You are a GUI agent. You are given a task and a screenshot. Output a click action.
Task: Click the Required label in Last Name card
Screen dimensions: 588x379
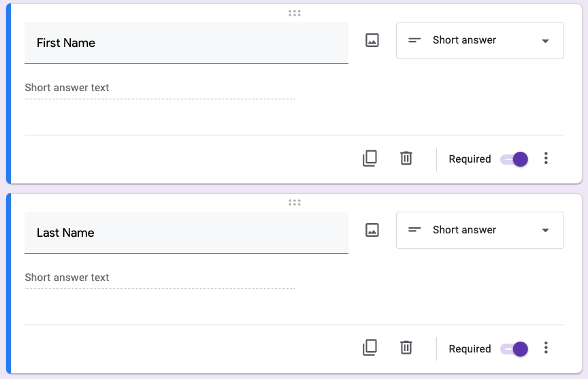click(470, 349)
